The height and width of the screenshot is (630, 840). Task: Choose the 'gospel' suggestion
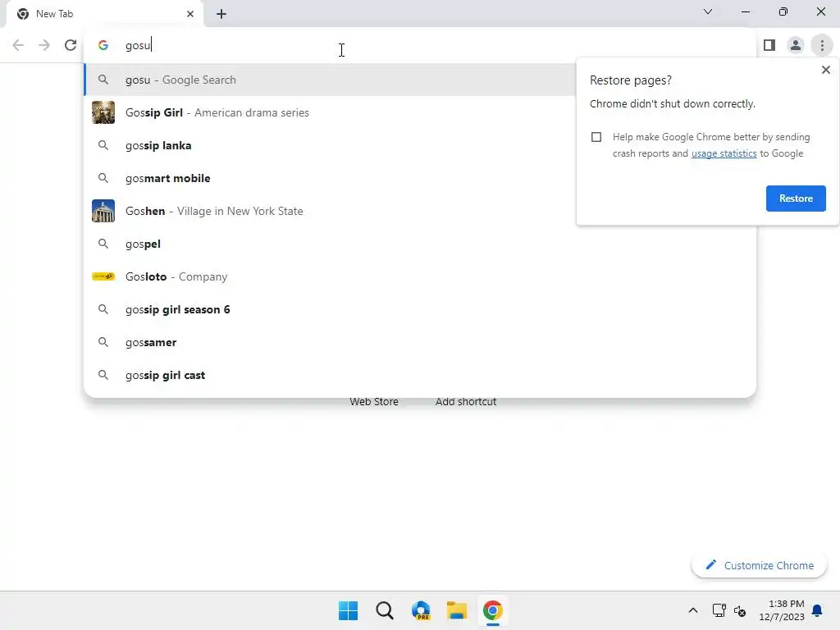pyautogui.click(x=420, y=244)
